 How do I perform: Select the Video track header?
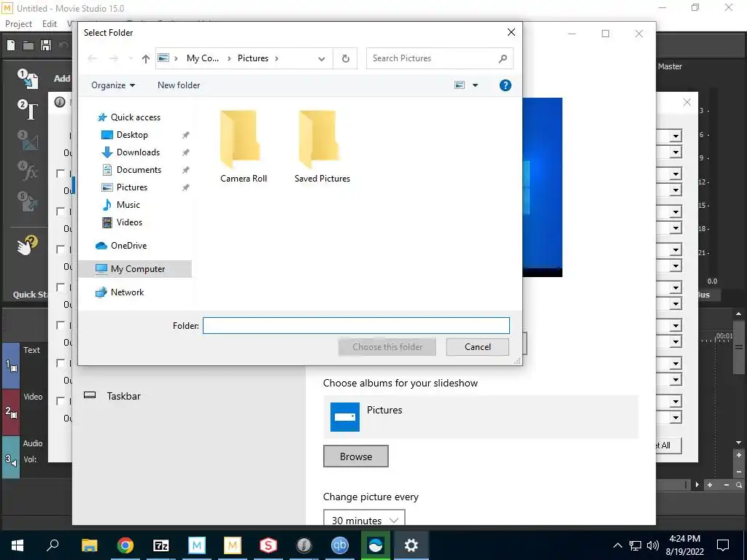click(x=25, y=413)
